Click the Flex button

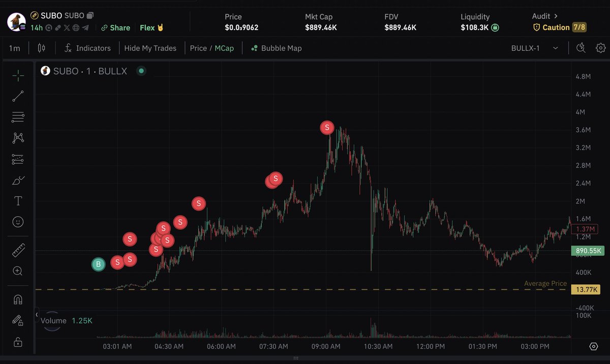pos(151,27)
